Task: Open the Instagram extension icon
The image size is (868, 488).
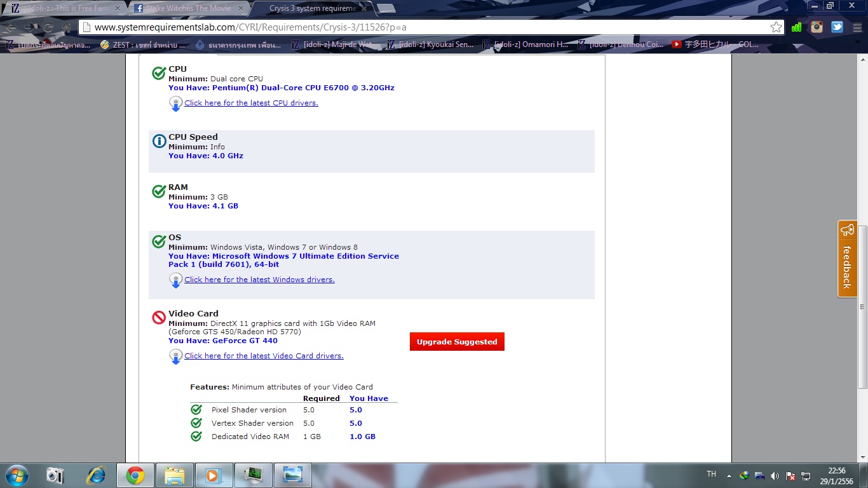Action: coord(817,27)
